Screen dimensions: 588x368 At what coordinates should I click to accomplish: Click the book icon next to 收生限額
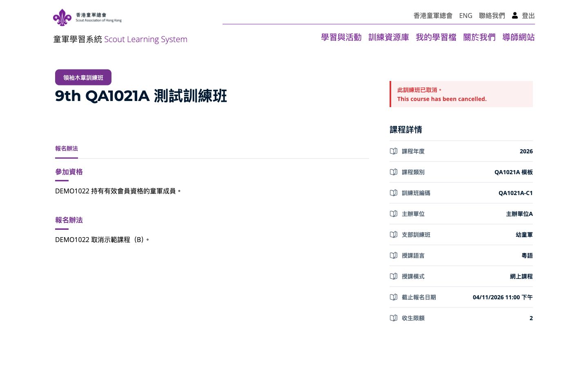pos(394,318)
